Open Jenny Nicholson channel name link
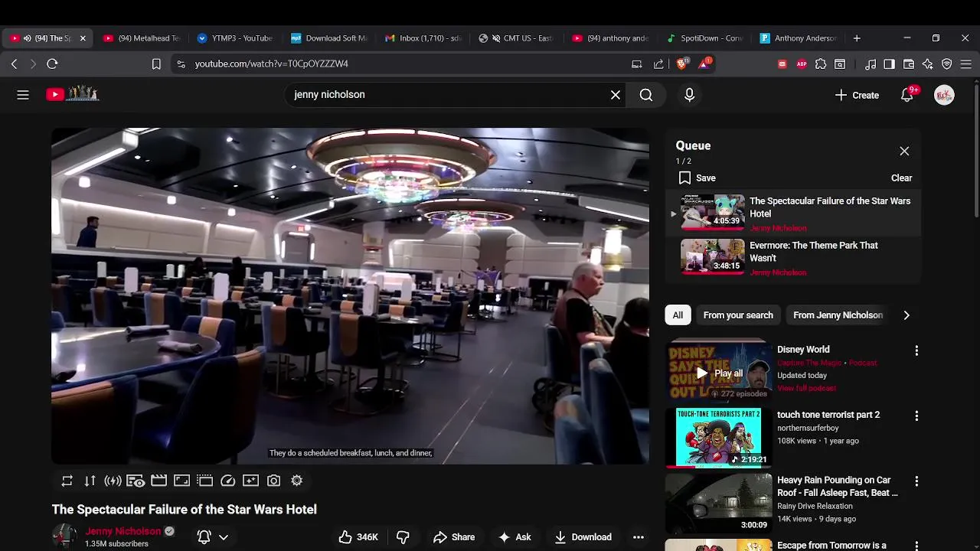This screenshot has width=980, height=551. (123, 531)
